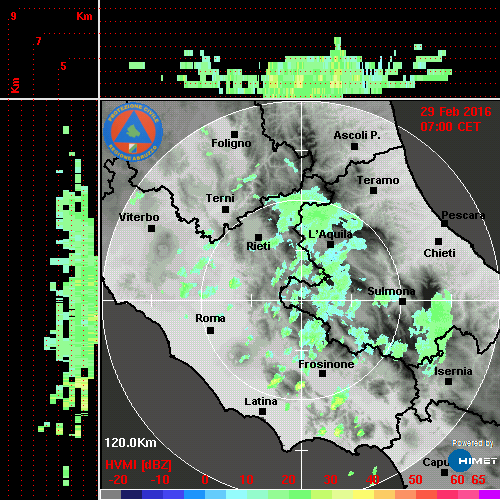This screenshot has width=500, height=500.
Task: Click the Frosinone city marker square
Action: point(322,374)
